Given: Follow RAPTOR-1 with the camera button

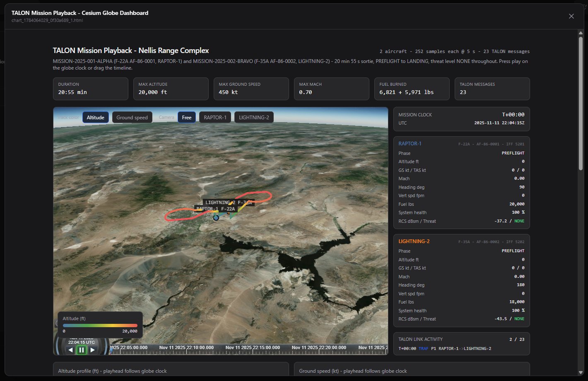Looking at the screenshot, I should 215,117.
